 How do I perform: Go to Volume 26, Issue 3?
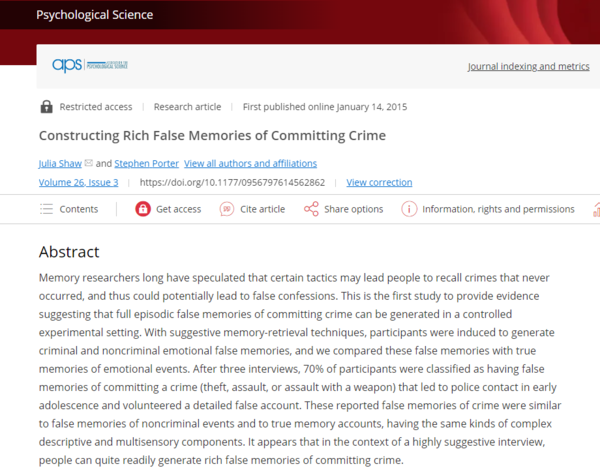coord(78,182)
